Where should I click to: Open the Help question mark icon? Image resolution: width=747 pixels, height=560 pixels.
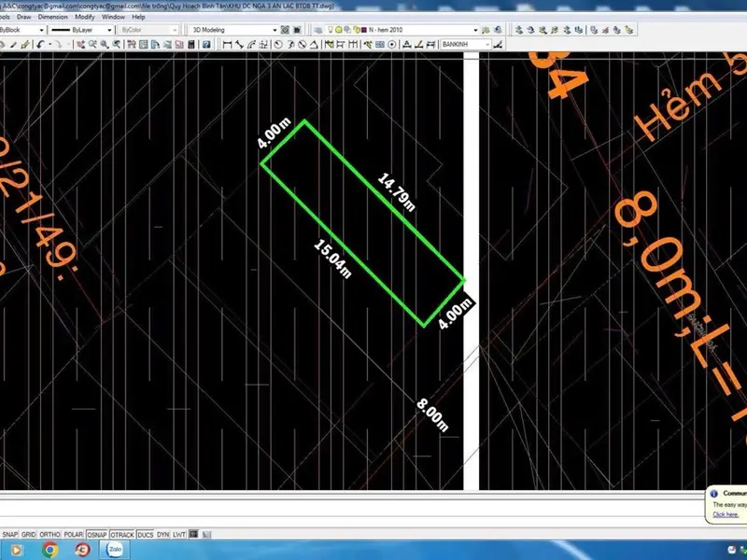206,44
